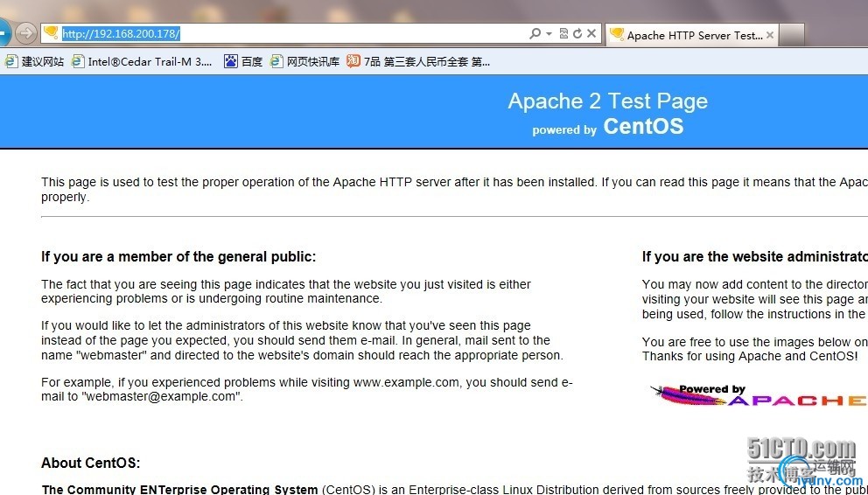Select the Apache HTTP Server Test tab
The image size is (868, 495).
[692, 35]
